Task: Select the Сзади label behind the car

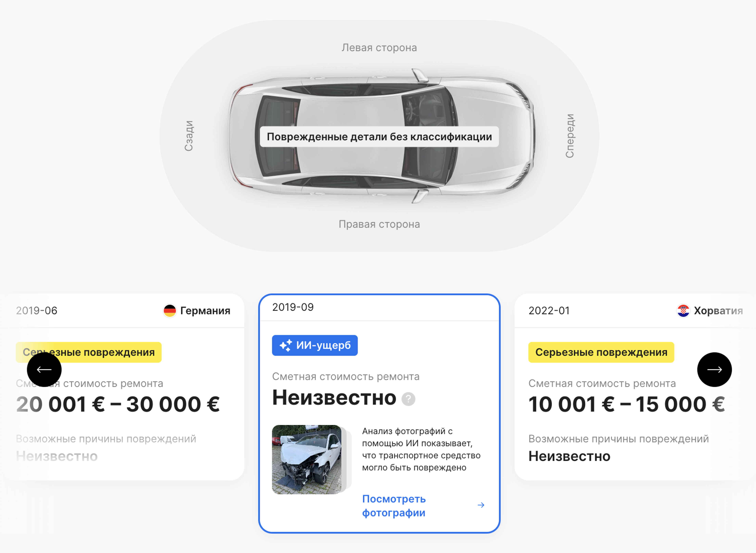Action: pos(189,136)
